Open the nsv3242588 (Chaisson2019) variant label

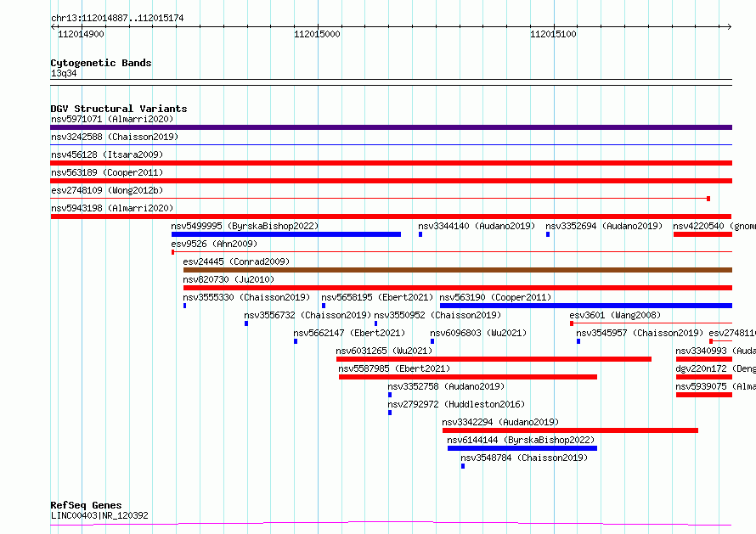pos(115,137)
